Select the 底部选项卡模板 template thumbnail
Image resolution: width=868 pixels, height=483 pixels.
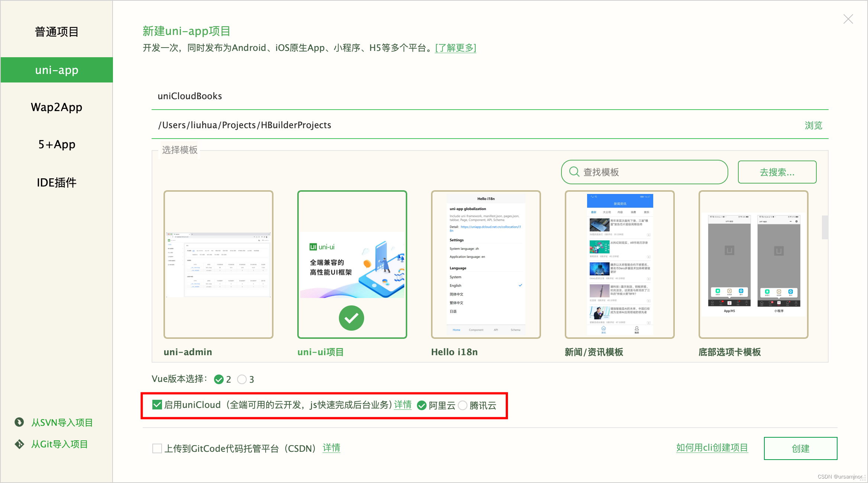754,264
